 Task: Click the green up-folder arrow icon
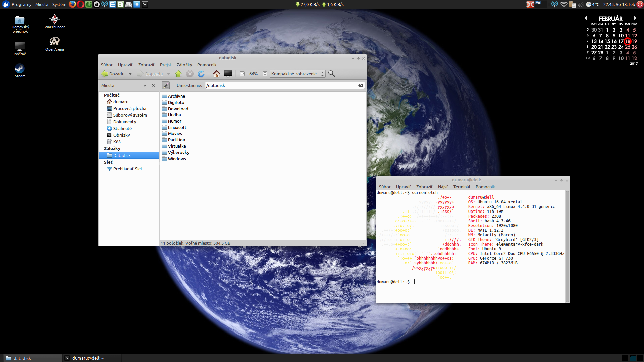click(178, 74)
